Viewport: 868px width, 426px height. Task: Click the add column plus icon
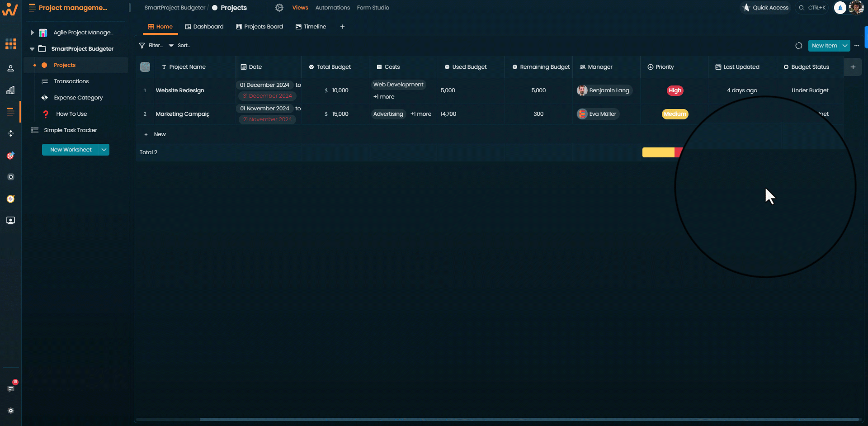(x=853, y=67)
